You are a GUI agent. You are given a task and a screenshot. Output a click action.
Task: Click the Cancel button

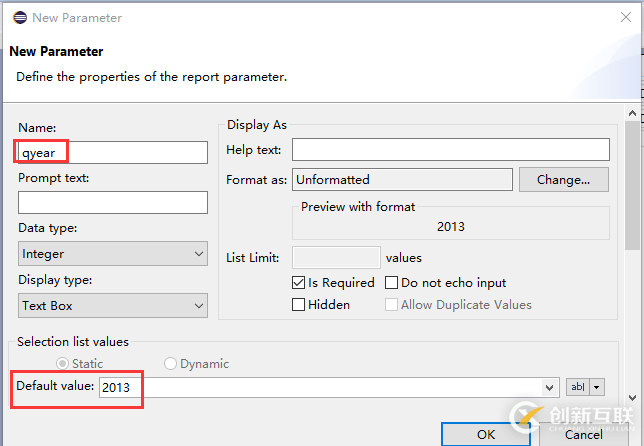(x=584, y=434)
